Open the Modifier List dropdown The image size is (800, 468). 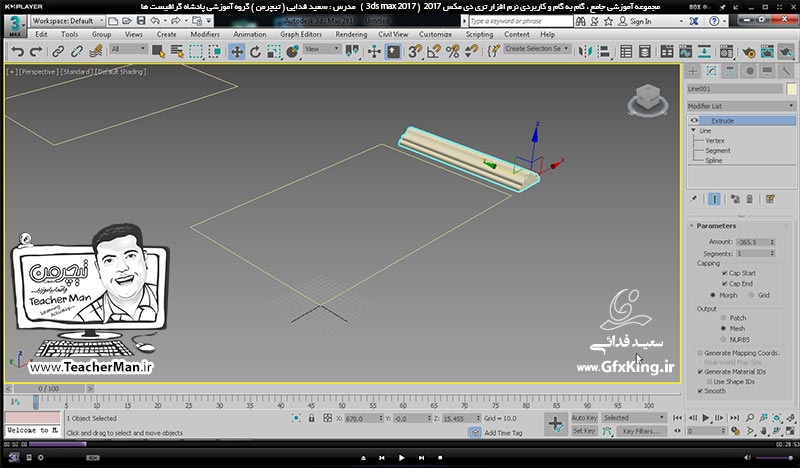coord(741,106)
